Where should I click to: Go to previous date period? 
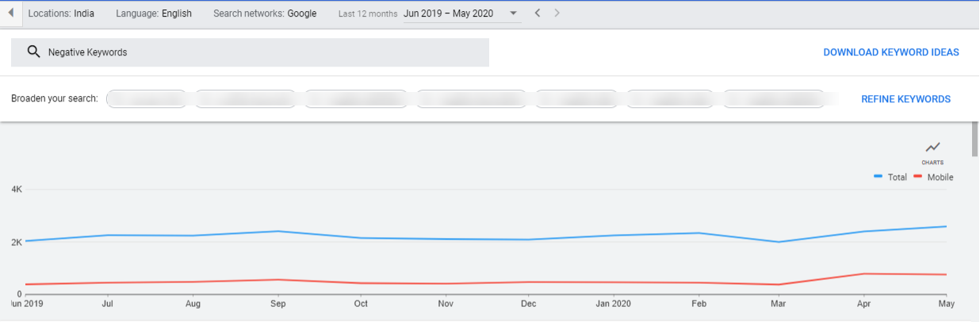538,13
